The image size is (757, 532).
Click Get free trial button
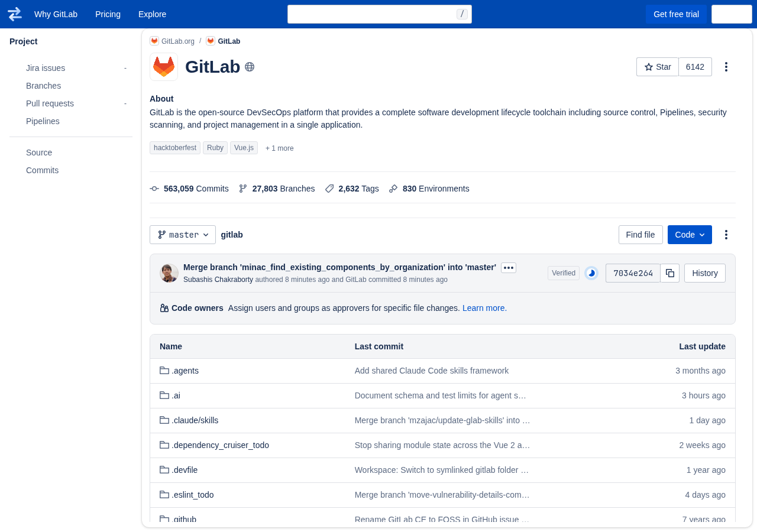point(676,14)
